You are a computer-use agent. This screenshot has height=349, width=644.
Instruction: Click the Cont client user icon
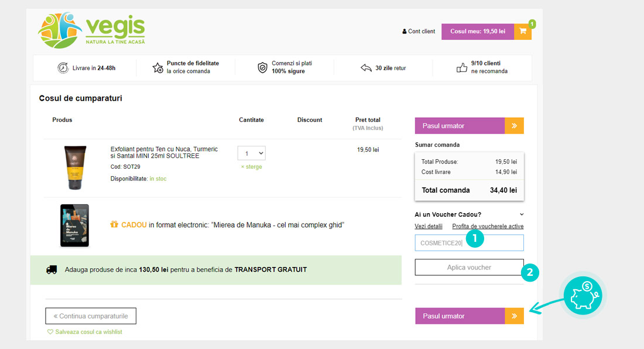[x=404, y=31]
